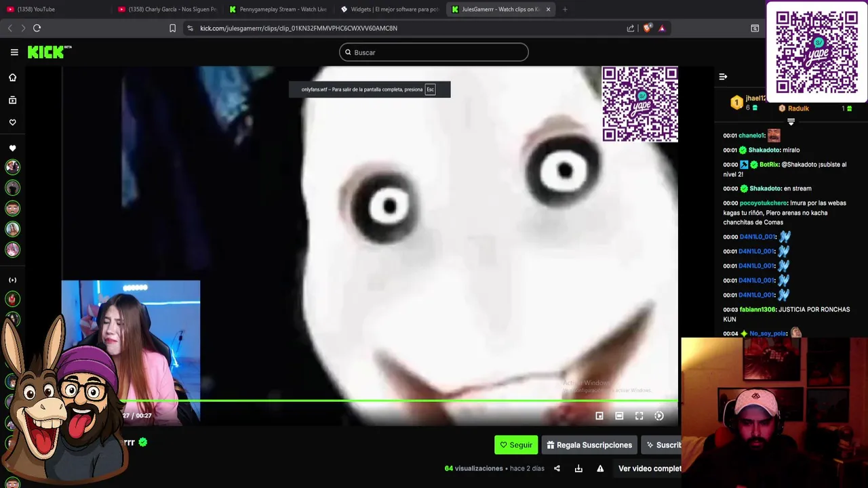Screen dimensions: 868x488
Task: Switch to Pennygameplay Stream tab
Action: pos(278,9)
